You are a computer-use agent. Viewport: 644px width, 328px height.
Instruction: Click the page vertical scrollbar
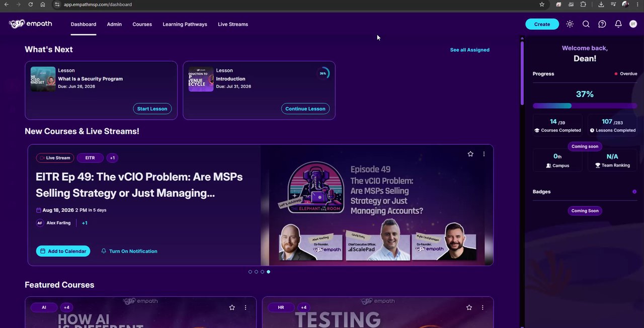click(522, 73)
